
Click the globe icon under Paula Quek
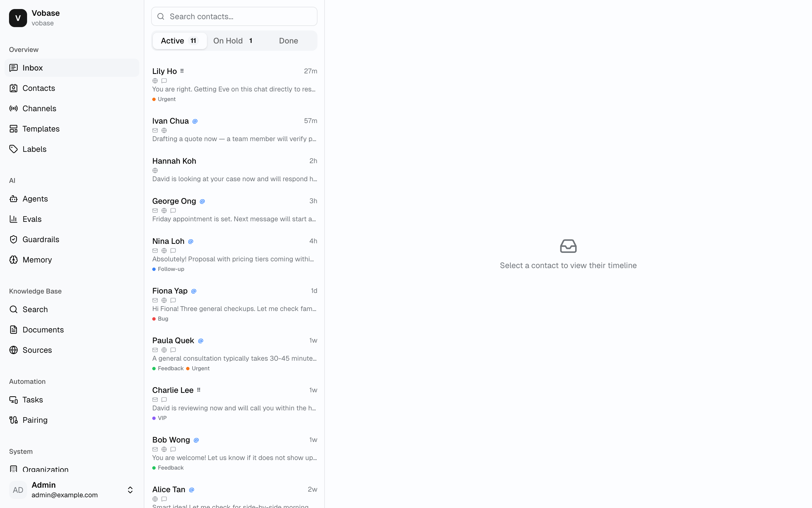pos(164,350)
